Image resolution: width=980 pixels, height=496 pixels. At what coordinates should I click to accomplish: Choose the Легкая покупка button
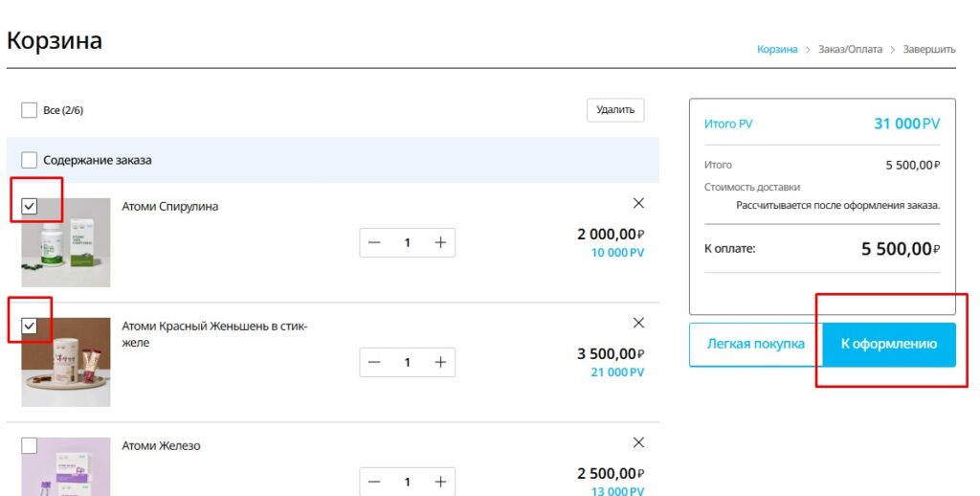(755, 344)
